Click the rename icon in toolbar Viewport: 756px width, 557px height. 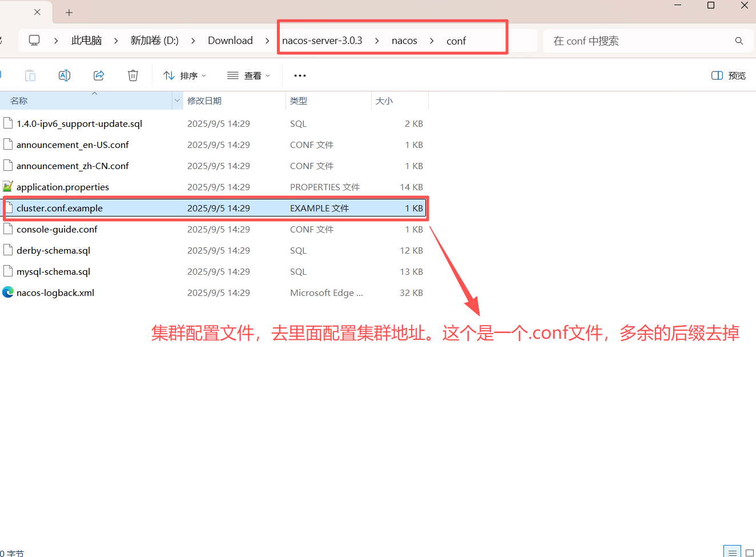pyautogui.click(x=65, y=75)
